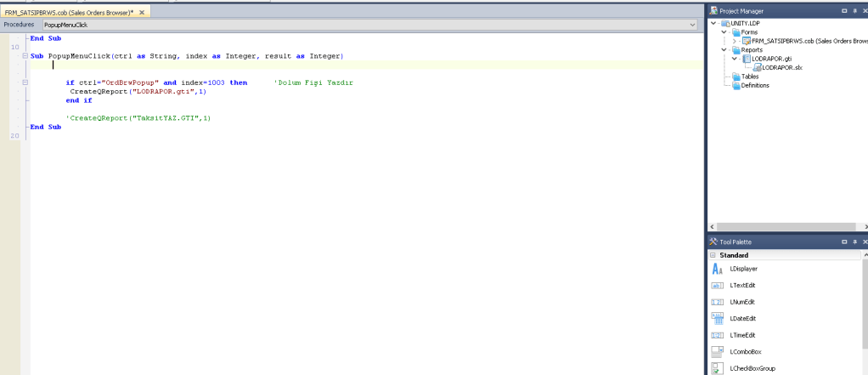
Task: Collapse the Reports folder node
Action: pos(724,49)
